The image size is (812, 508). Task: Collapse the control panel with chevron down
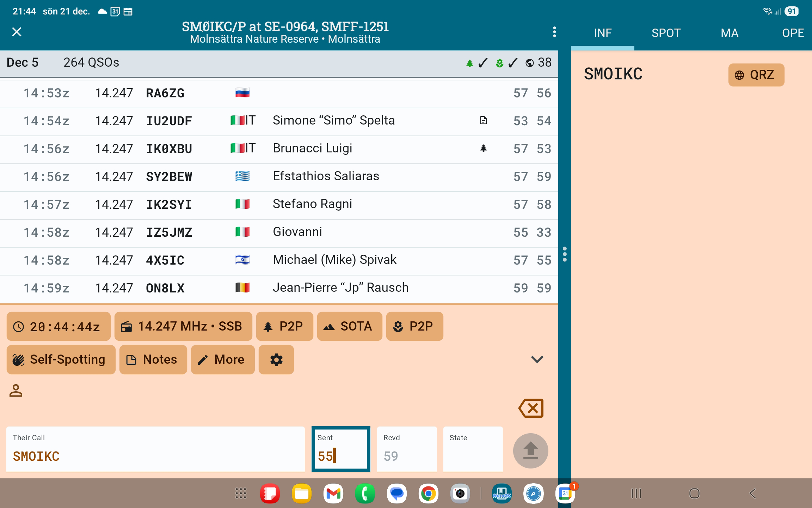pos(537,359)
